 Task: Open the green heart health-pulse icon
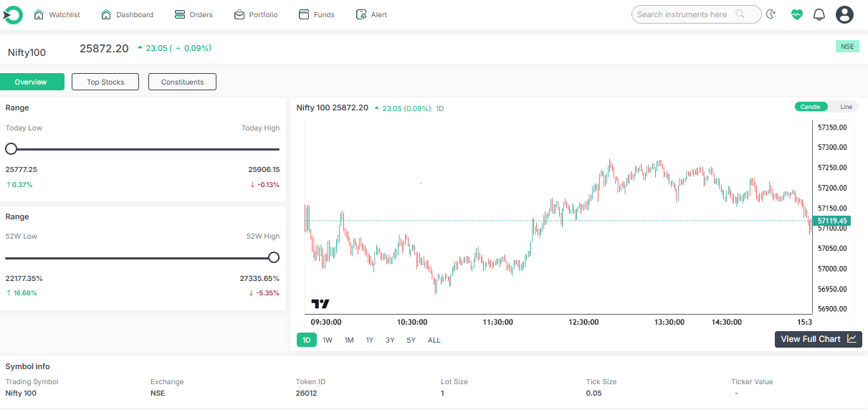point(797,14)
